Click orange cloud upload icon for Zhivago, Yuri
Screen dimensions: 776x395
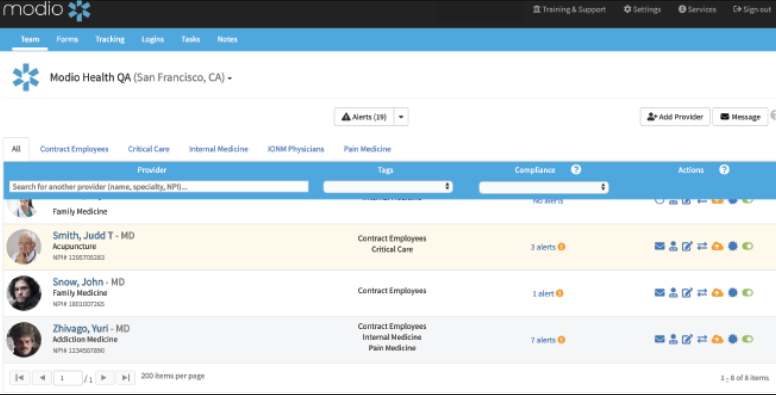point(717,339)
